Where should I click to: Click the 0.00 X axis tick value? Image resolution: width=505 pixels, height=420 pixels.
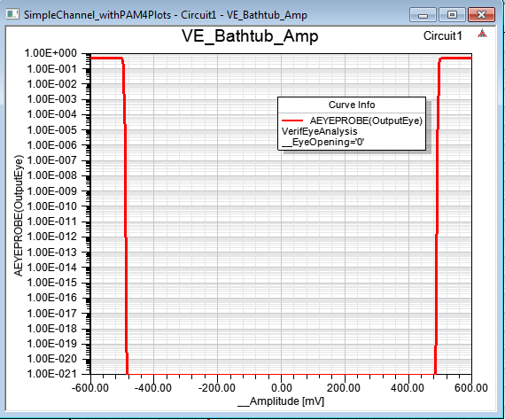coord(282,388)
